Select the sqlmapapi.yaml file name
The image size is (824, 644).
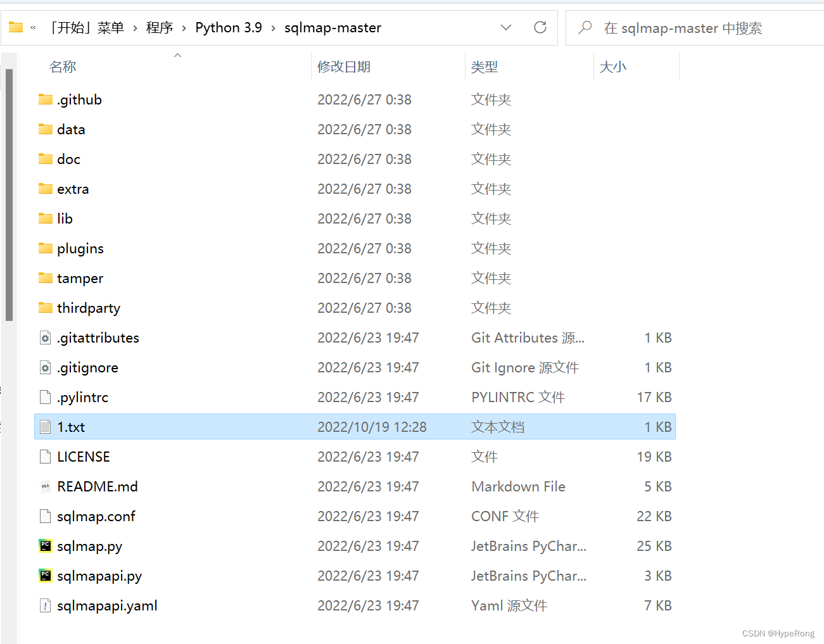point(107,605)
